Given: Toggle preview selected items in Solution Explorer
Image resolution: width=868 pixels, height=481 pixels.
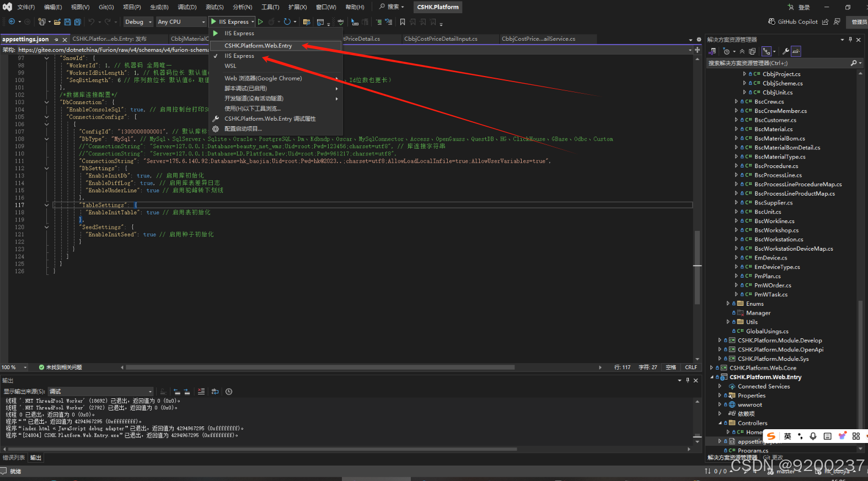Looking at the screenshot, I should (x=796, y=51).
